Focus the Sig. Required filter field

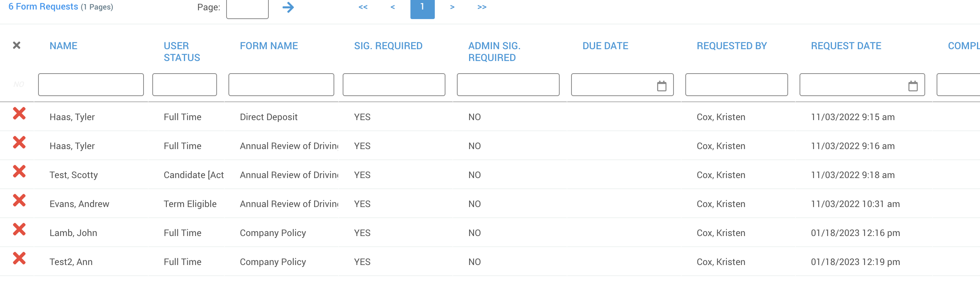coord(394,85)
